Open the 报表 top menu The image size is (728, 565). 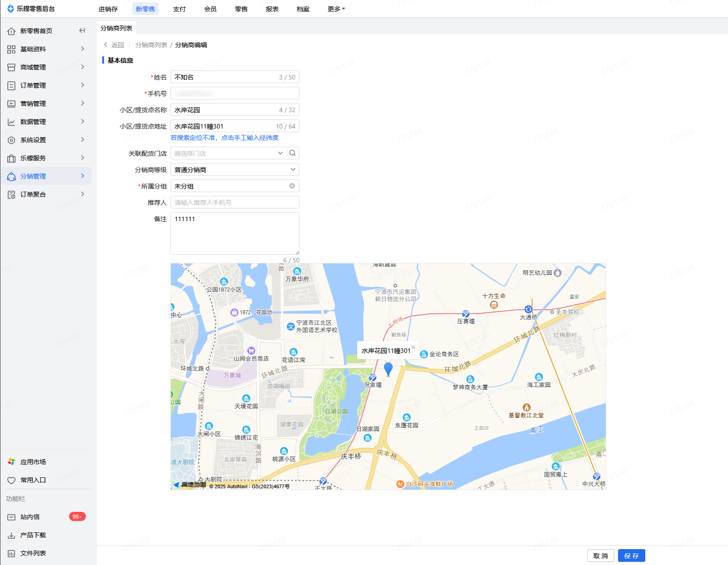click(x=272, y=9)
